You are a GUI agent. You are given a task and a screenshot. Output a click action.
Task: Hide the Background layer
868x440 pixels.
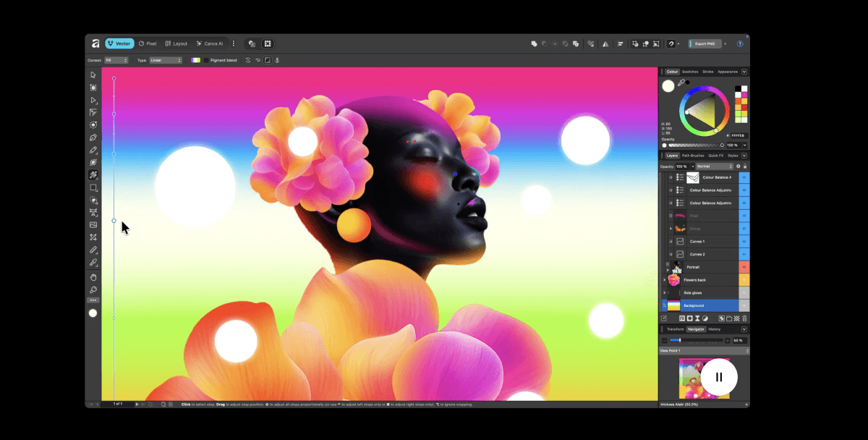tap(744, 305)
